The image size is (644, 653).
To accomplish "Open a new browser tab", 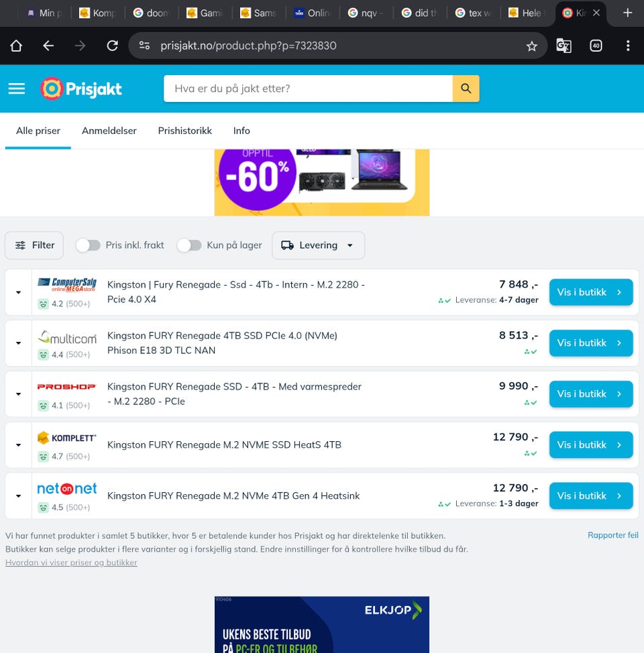I will [x=627, y=13].
